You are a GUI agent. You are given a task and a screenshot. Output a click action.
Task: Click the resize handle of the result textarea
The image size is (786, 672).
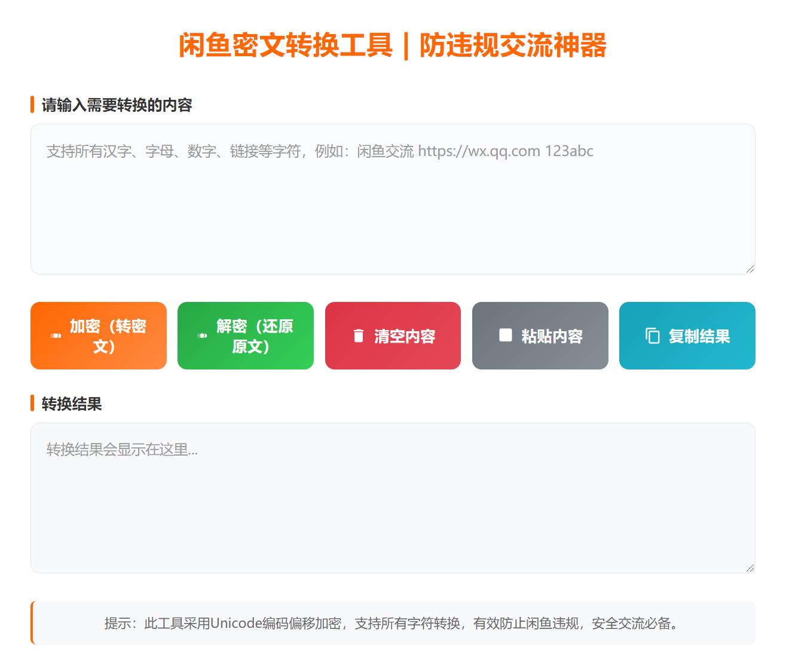coord(750,568)
